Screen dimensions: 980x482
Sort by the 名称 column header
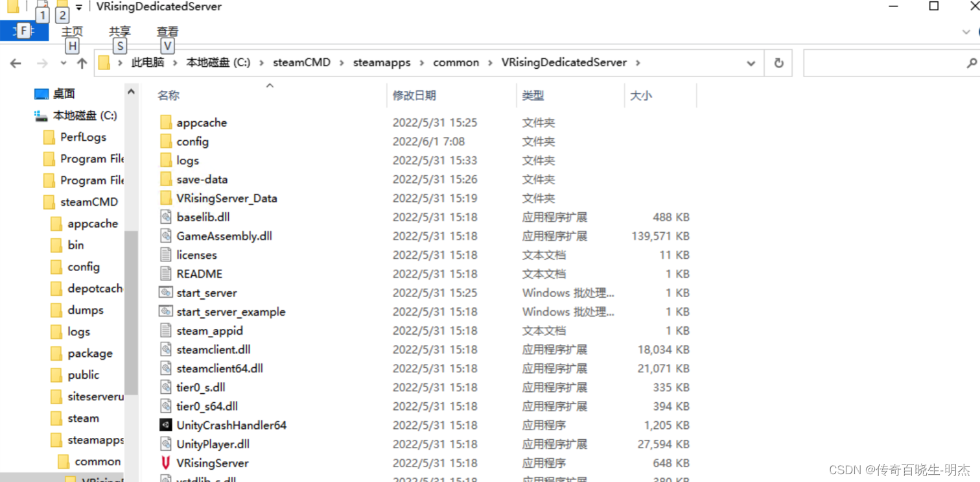pos(169,95)
